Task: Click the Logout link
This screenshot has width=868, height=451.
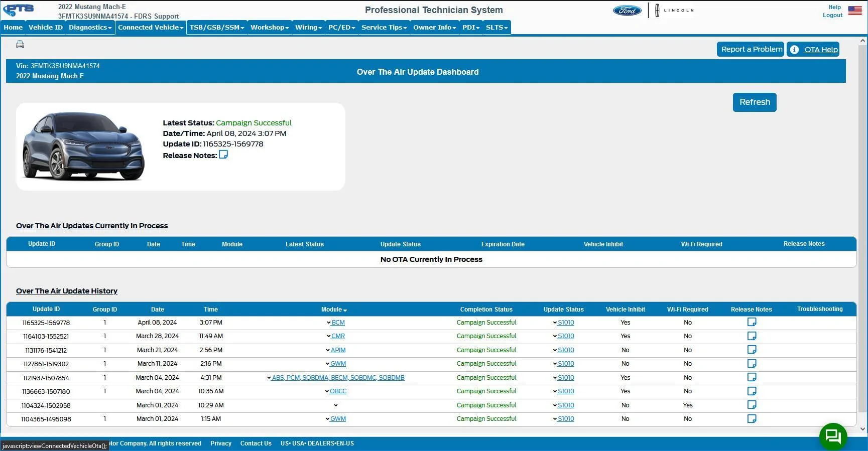Action: pyautogui.click(x=832, y=15)
